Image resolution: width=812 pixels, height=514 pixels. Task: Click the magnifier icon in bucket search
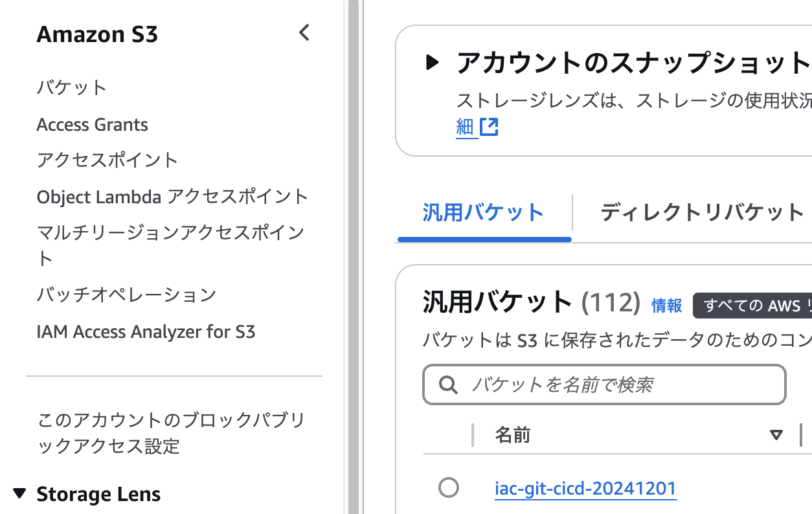point(448,385)
